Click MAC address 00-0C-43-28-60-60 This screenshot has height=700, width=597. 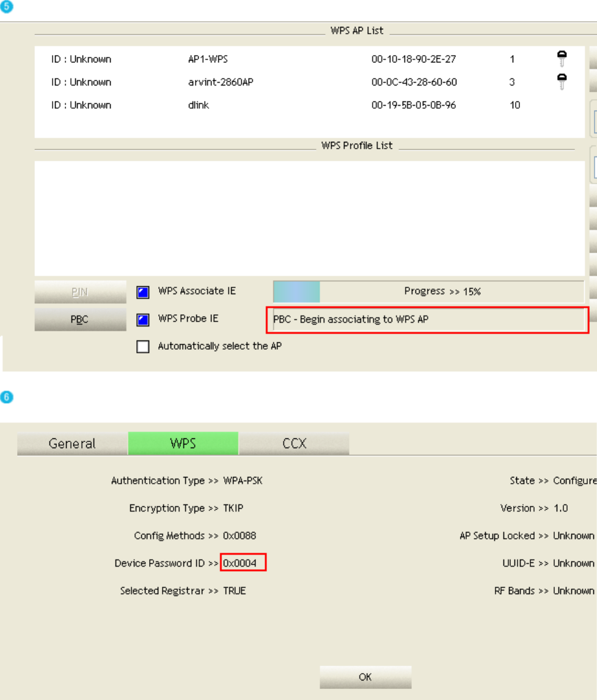(414, 82)
